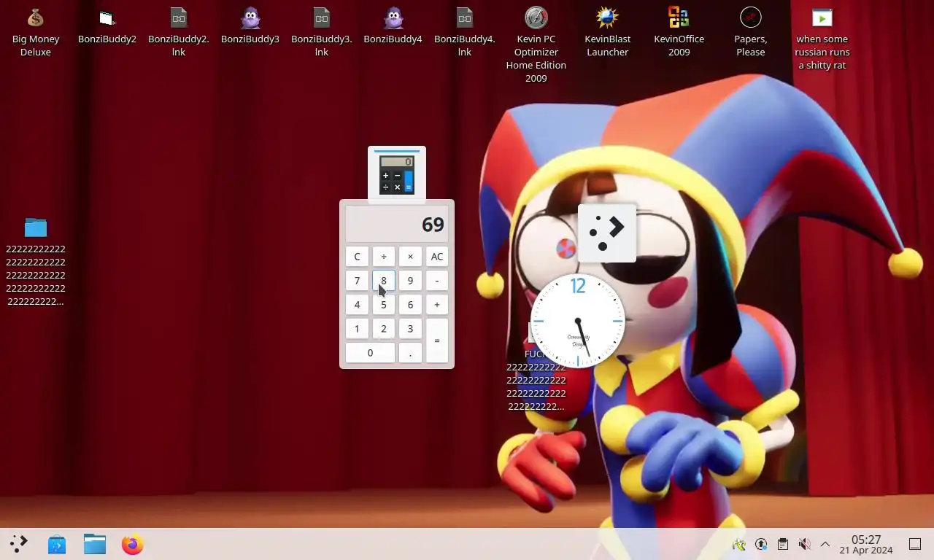Click calculator digit 8

click(384, 281)
